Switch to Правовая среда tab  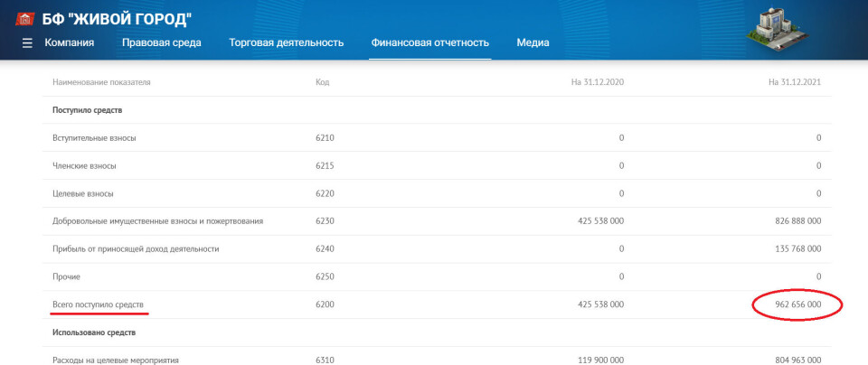tap(161, 42)
